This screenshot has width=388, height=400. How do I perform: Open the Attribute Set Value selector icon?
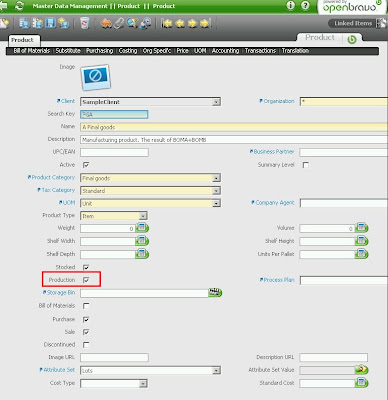coord(361,370)
